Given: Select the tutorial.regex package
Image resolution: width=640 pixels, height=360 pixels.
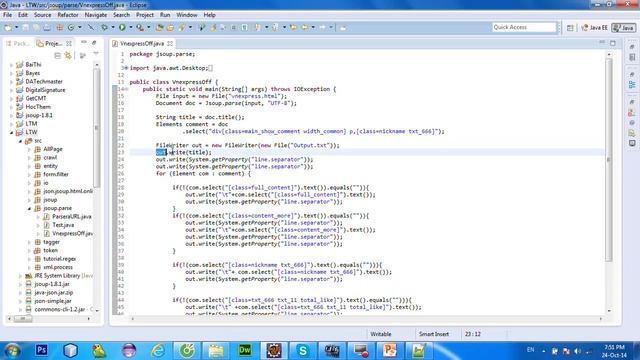Looking at the screenshot, I should (59, 259).
